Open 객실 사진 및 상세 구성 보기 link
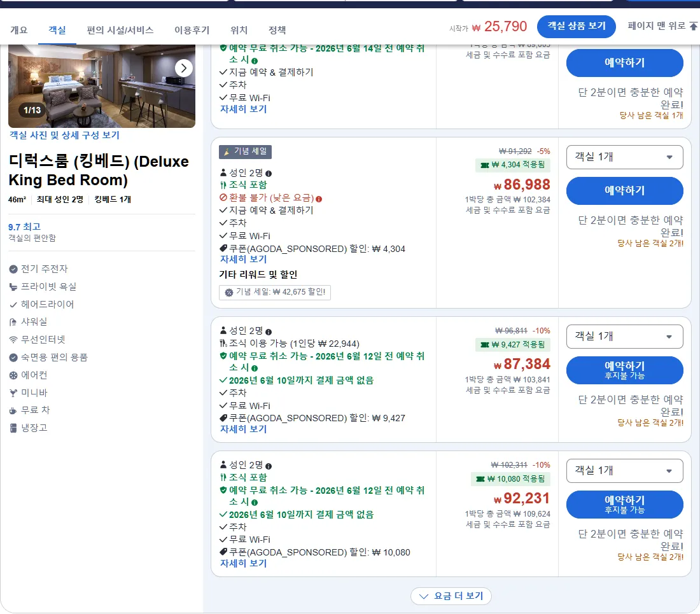 (x=64, y=135)
